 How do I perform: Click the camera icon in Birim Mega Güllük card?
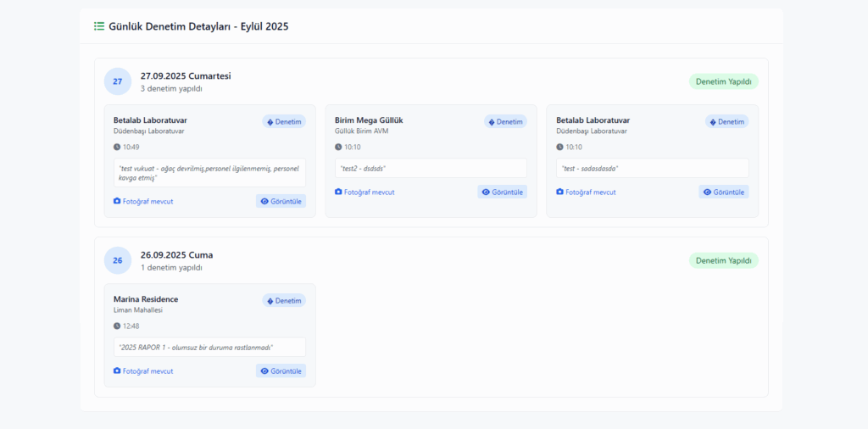tap(339, 192)
